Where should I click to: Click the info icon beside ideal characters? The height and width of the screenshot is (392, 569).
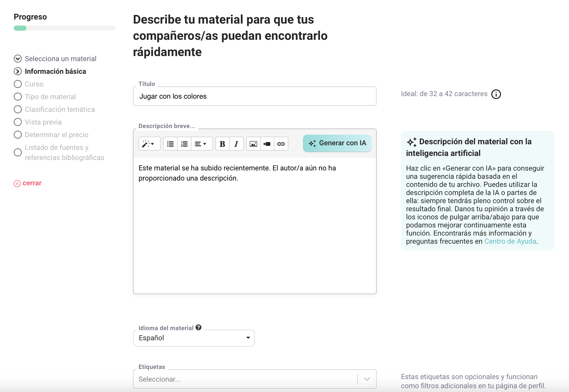tap(496, 94)
